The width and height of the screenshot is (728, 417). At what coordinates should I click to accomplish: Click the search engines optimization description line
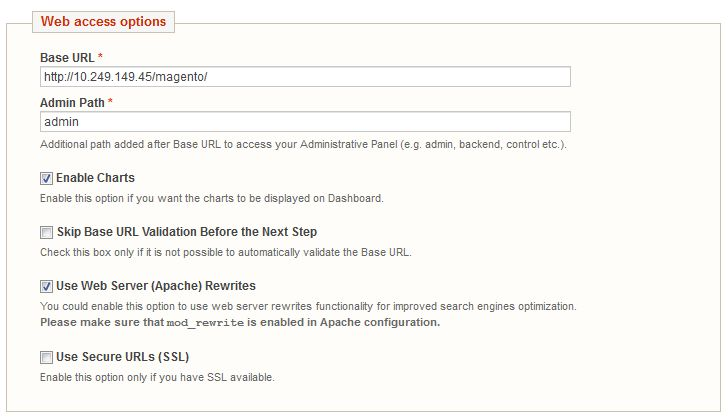pyautogui.click(x=308, y=306)
